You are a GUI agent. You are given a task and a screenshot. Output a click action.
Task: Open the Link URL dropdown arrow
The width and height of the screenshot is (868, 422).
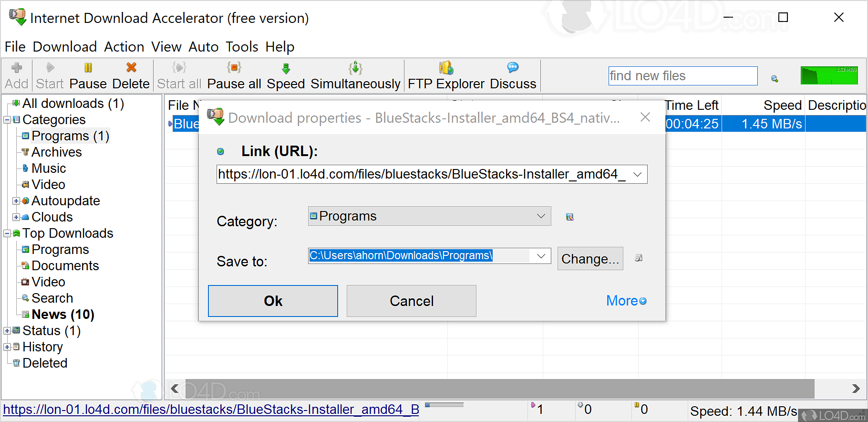(x=637, y=175)
